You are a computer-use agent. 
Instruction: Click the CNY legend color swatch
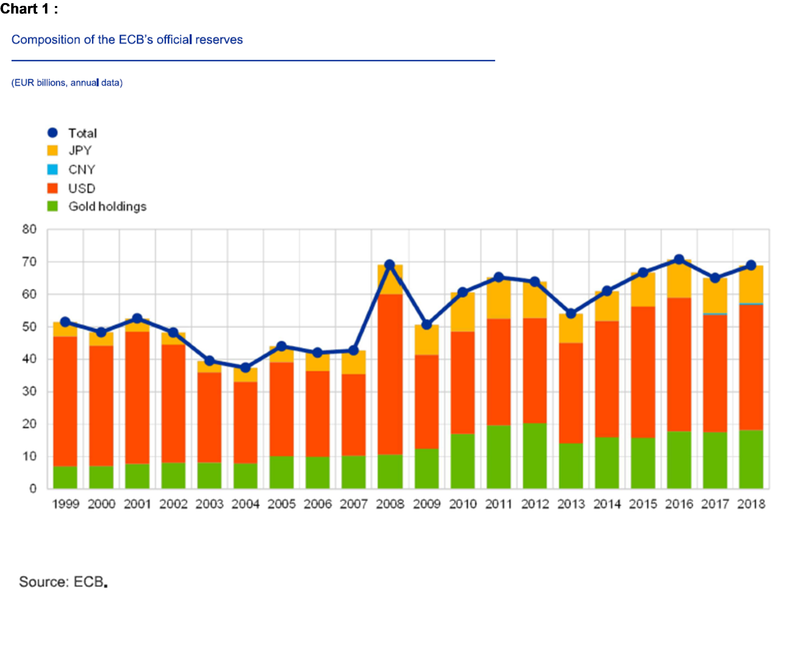pos(52,169)
